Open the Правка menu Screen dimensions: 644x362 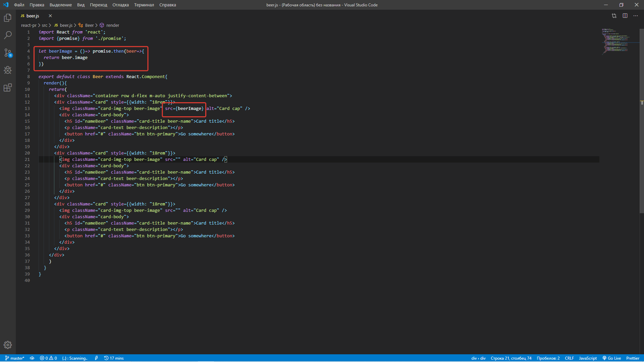tap(37, 5)
